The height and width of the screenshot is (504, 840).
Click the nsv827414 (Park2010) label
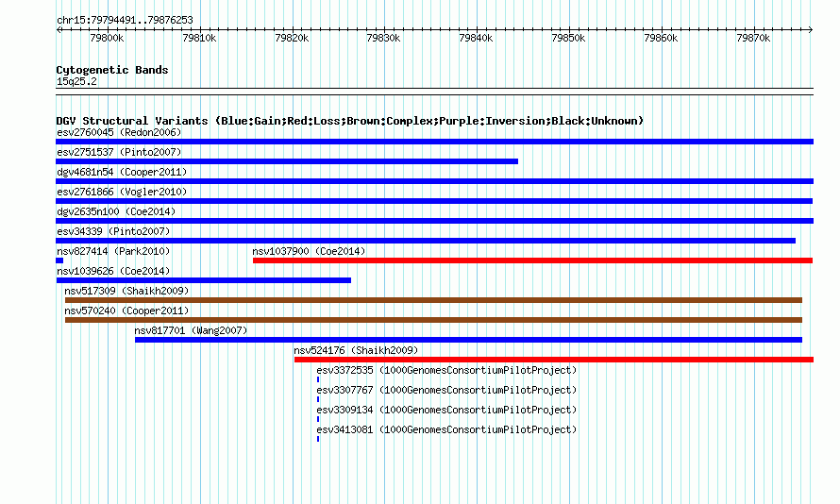coord(113,251)
